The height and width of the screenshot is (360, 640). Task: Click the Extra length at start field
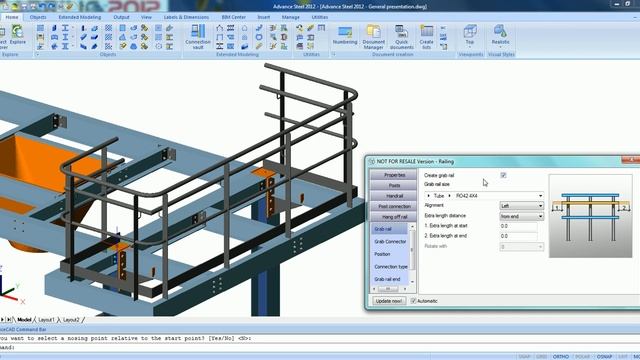pyautogui.click(x=518, y=226)
